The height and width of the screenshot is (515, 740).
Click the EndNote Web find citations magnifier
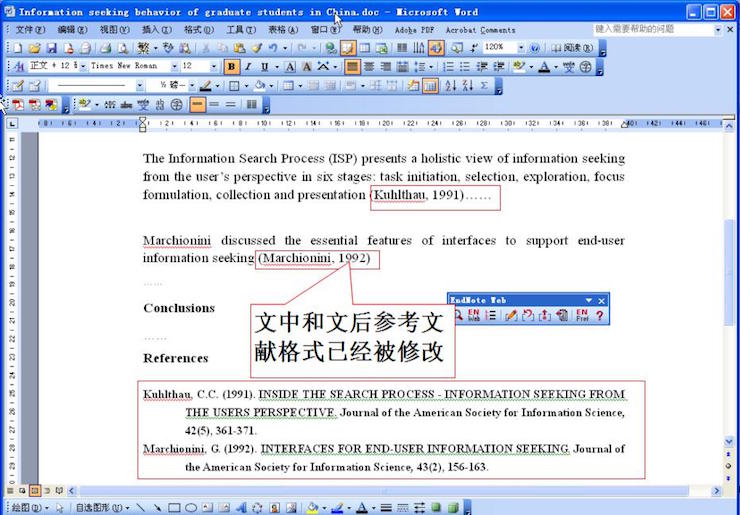[x=458, y=315]
